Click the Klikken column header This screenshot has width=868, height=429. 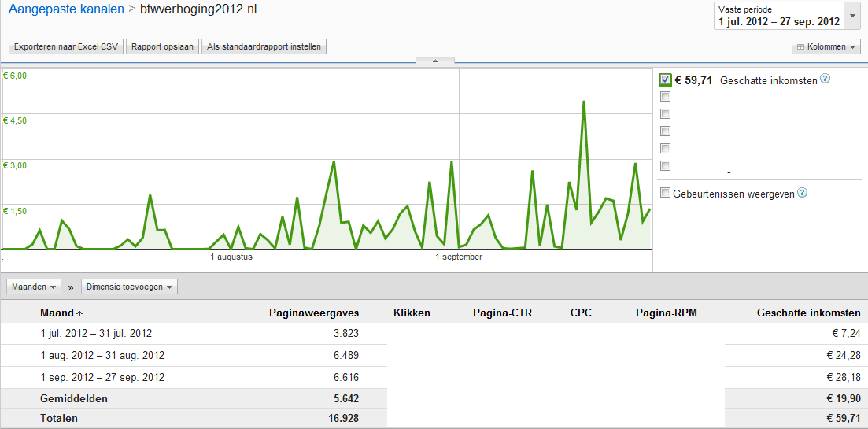point(412,313)
